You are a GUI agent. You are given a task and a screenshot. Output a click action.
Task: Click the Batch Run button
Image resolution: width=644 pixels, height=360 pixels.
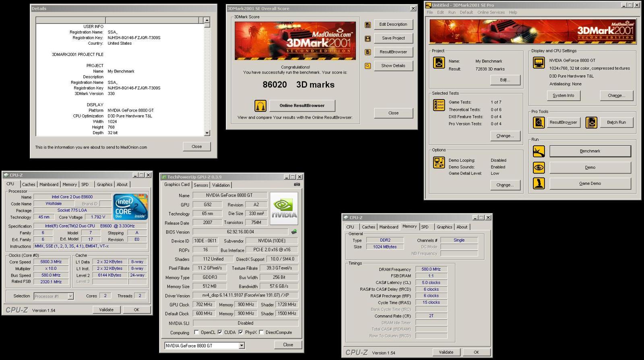tap(616, 122)
